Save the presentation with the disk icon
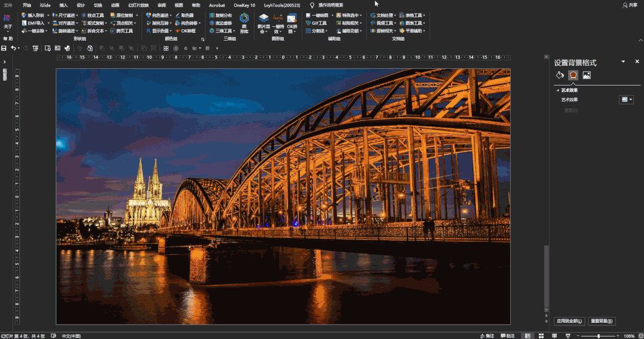The height and width of the screenshot is (339, 644). (x=4, y=48)
